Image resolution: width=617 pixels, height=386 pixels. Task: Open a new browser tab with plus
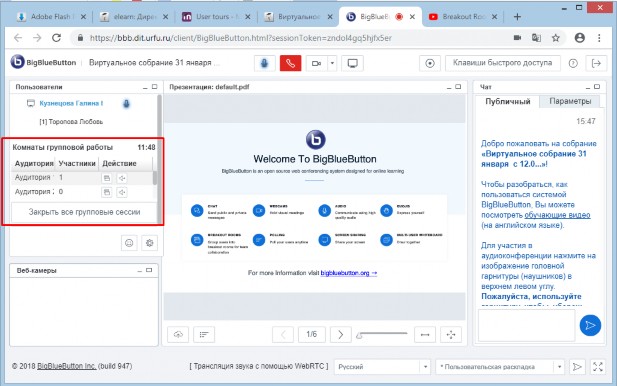point(517,17)
